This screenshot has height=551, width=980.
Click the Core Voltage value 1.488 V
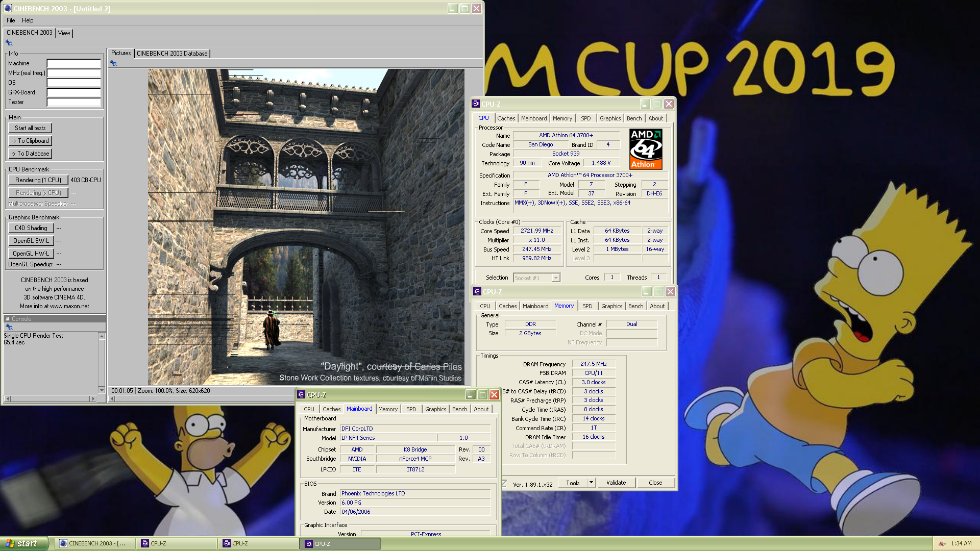click(x=601, y=163)
